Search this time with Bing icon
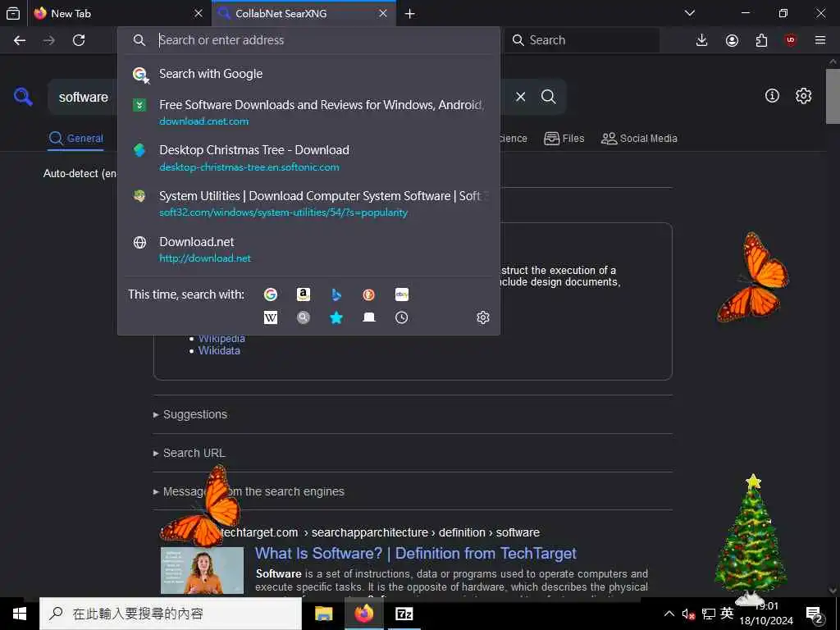Image resolution: width=840 pixels, height=630 pixels. pyautogui.click(x=336, y=294)
